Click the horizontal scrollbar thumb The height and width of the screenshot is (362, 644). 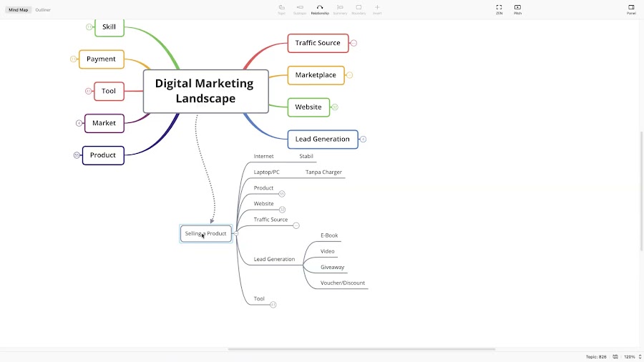pos(361,349)
